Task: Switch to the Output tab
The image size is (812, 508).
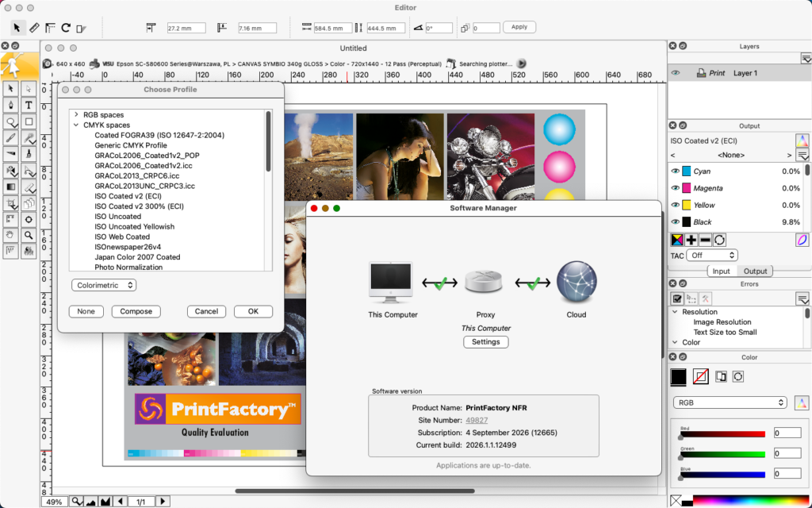Action: (755, 271)
